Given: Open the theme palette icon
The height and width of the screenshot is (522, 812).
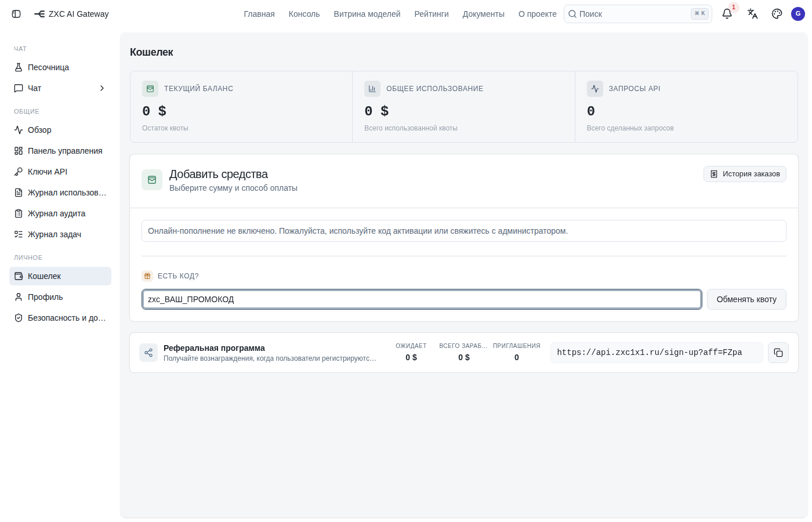Looking at the screenshot, I should coord(777,14).
